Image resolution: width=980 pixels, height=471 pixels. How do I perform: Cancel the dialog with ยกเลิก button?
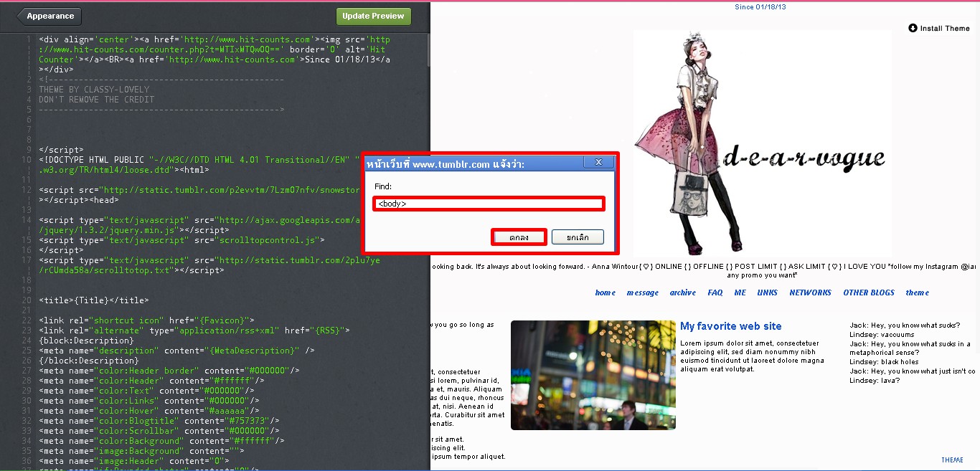(x=578, y=237)
